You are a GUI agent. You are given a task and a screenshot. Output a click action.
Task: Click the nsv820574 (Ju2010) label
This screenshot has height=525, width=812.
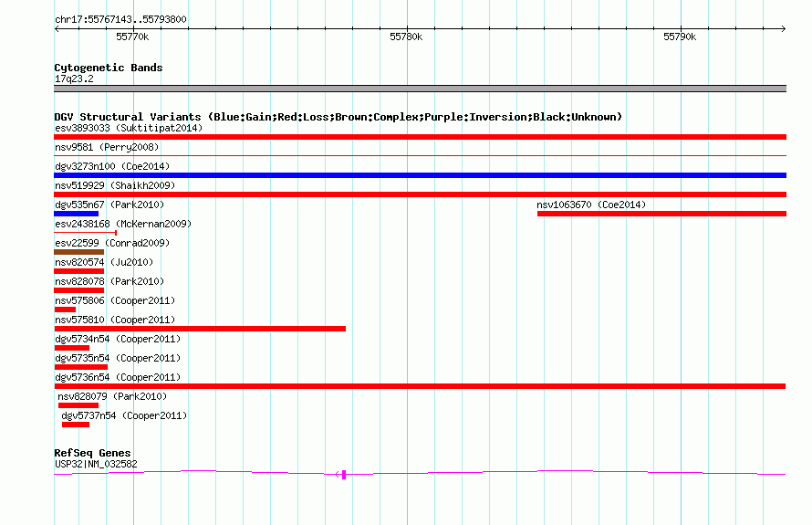click(x=104, y=262)
